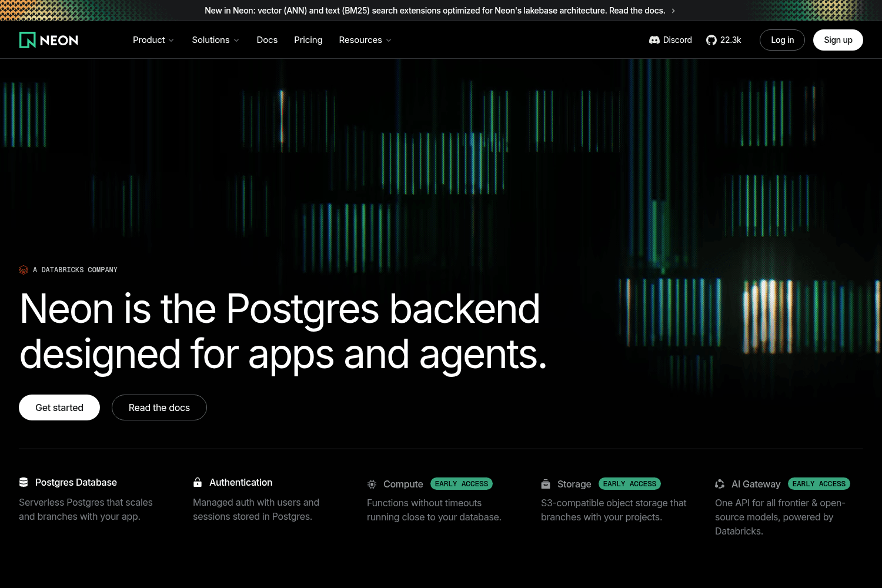Open the AI Gateway feature title
This screenshot has height=588, width=882.
tap(756, 484)
